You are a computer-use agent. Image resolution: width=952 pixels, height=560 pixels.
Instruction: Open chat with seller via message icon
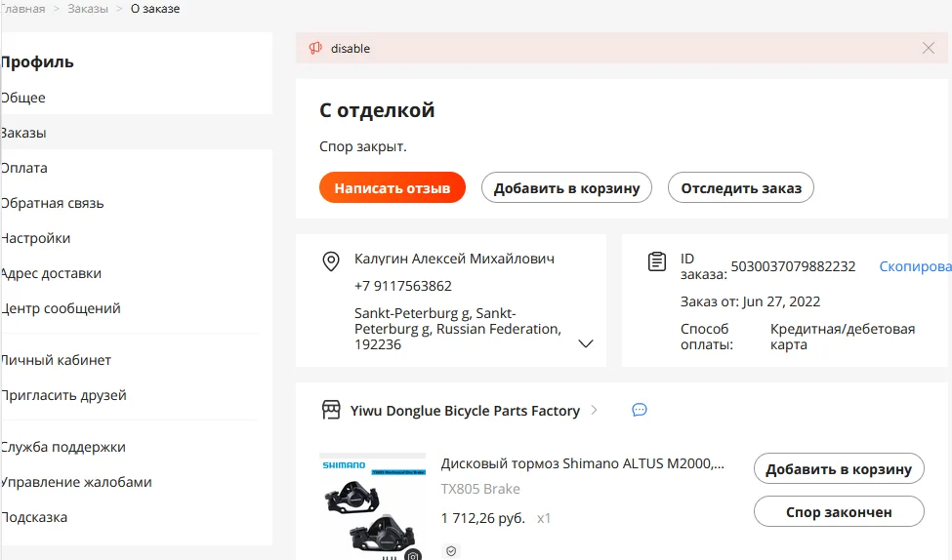640,410
